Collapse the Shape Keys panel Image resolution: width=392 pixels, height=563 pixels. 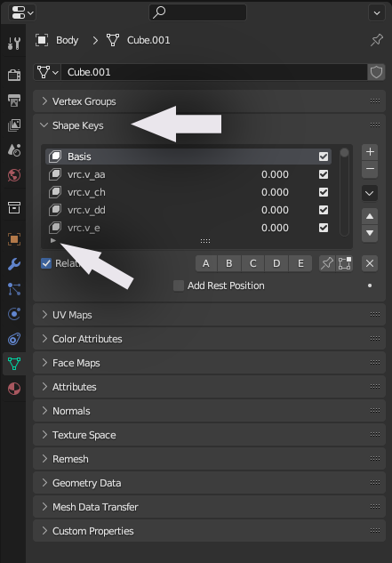point(44,125)
